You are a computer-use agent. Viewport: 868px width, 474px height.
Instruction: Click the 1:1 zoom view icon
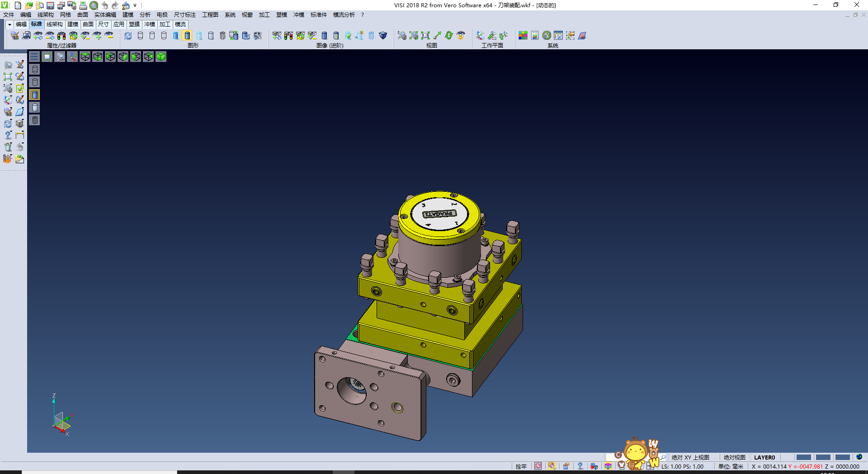pos(425,35)
